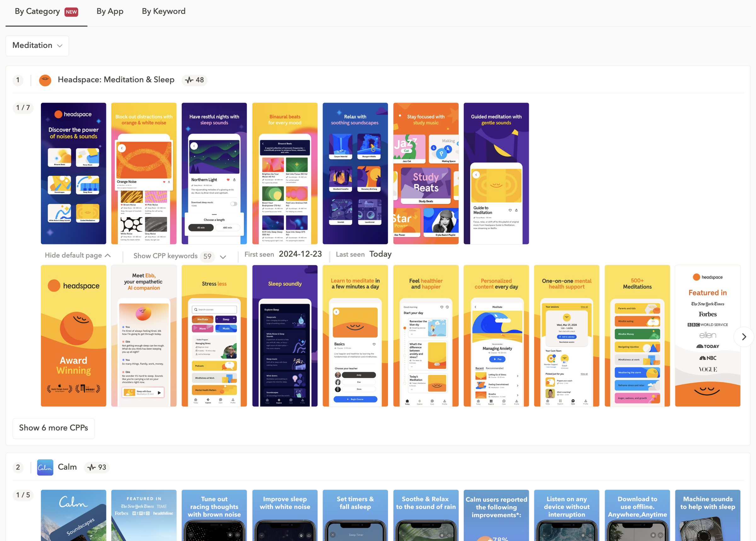Open the '500+ Meditations' screenshot
Image resolution: width=756 pixels, height=541 pixels.
[x=637, y=335]
